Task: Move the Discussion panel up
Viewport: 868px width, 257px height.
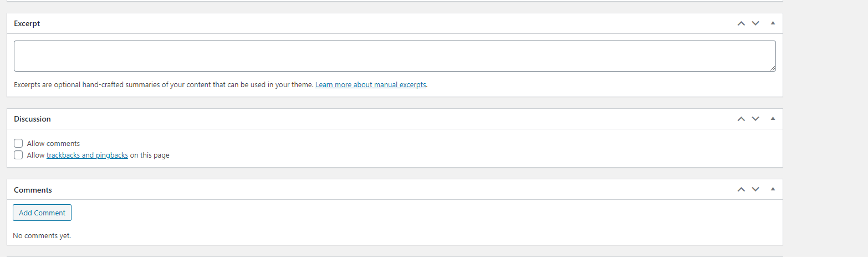Action: (741, 119)
